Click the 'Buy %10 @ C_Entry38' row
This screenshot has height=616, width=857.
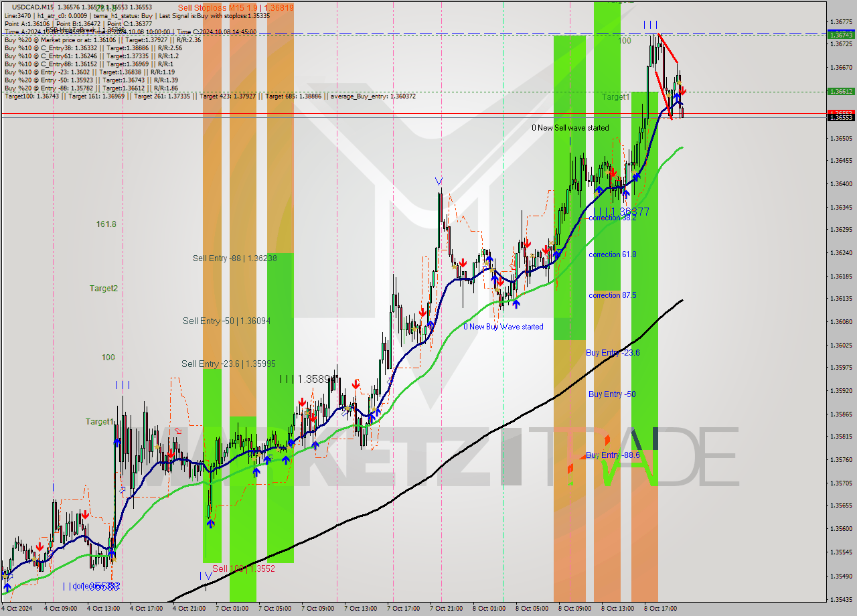(93, 48)
